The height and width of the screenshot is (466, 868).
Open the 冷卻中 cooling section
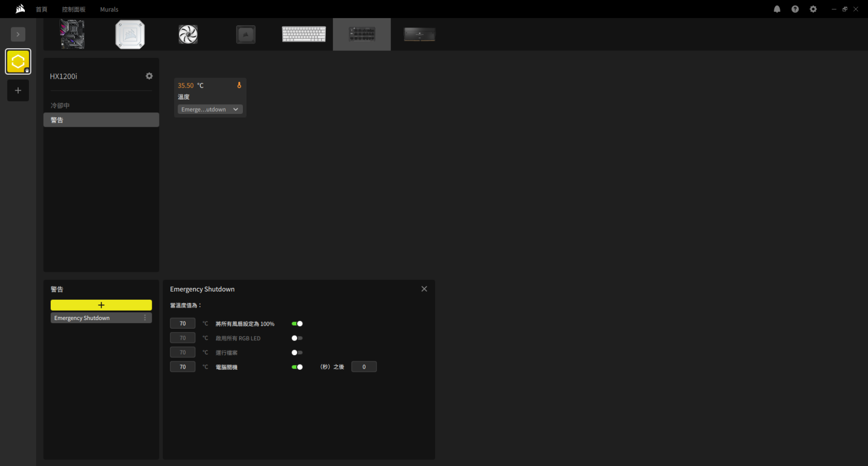click(x=60, y=106)
